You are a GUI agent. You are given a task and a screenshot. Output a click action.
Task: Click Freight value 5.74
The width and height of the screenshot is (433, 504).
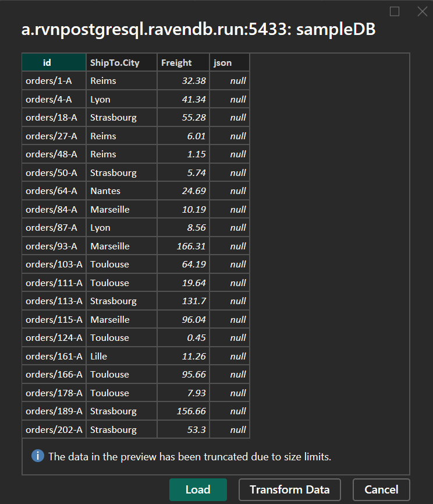(x=183, y=172)
